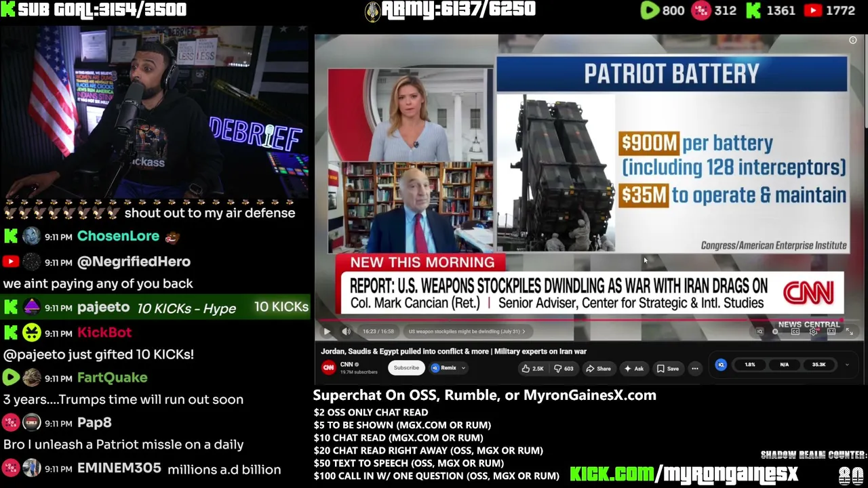This screenshot has width=868, height=488.
Task: Open the info card icon on video
Action: 852,41
